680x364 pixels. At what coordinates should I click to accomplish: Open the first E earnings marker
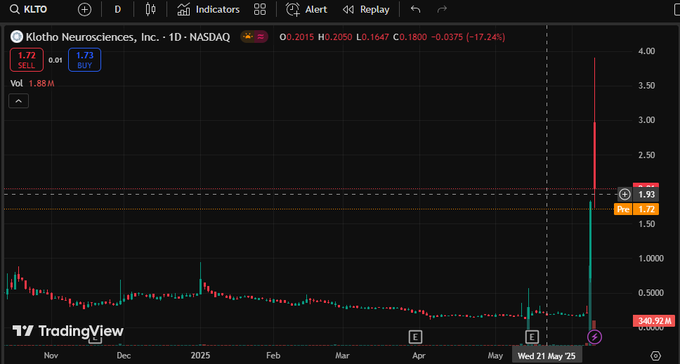[415, 337]
